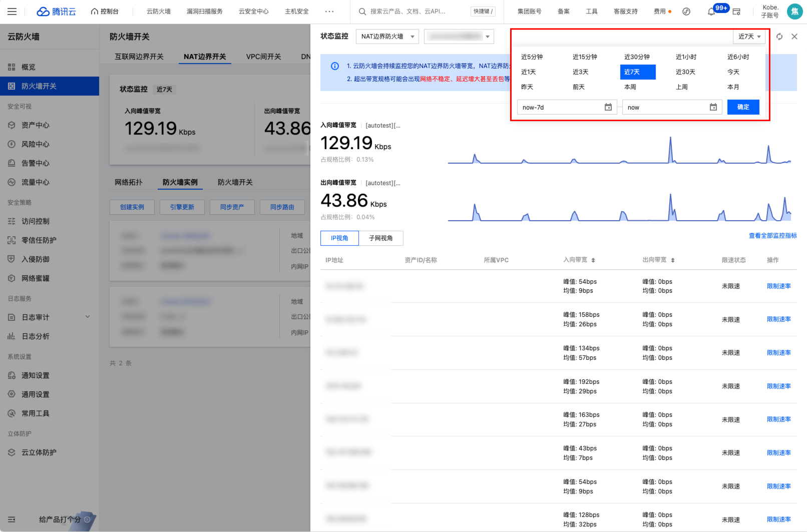Open calendar picker in now-7d field
Viewport: 807px width, 532px height.
(608, 107)
